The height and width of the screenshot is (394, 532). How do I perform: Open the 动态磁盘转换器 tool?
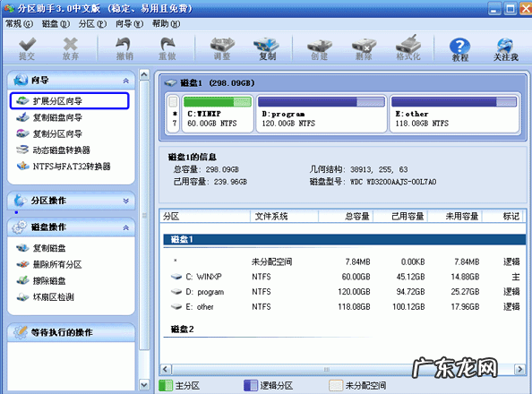tap(53, 150)
